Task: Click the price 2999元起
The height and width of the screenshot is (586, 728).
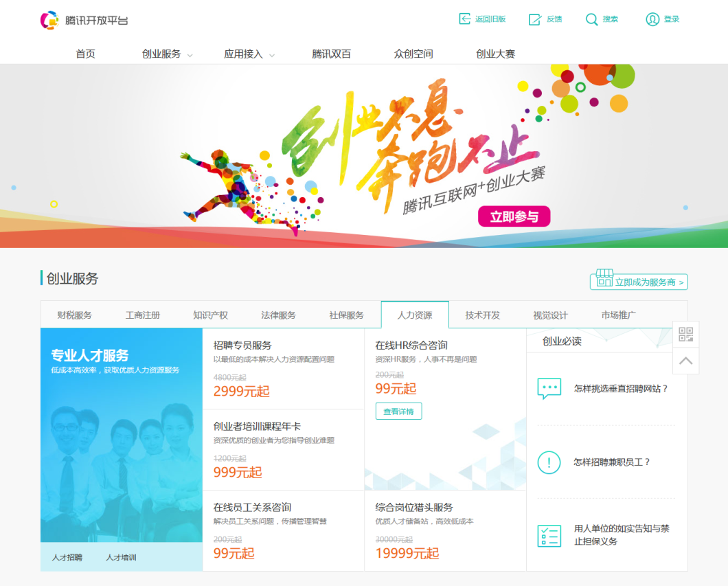Action: (242, 392)
